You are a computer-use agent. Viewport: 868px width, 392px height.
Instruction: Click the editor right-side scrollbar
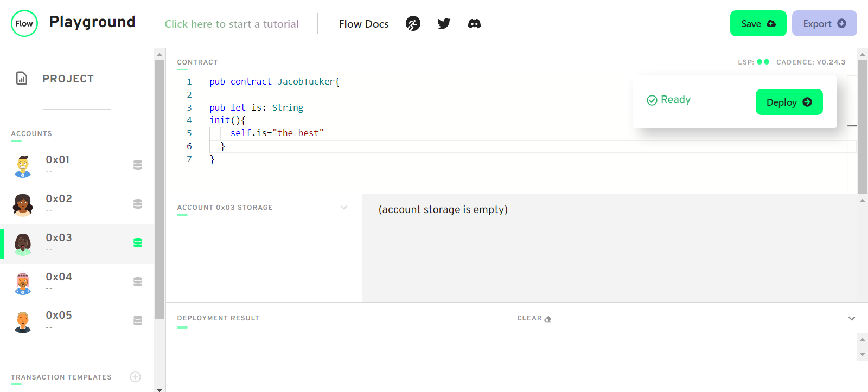[862, 126]
